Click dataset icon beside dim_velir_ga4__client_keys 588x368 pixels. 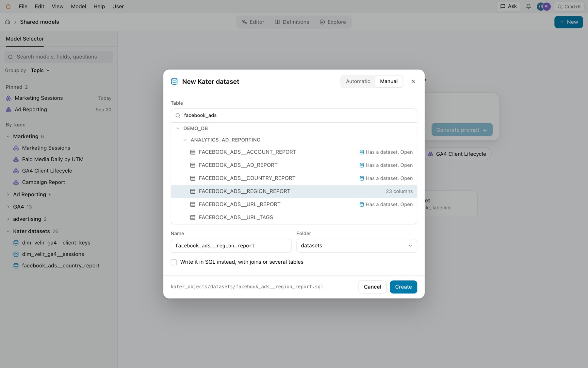tap(16, 243)
